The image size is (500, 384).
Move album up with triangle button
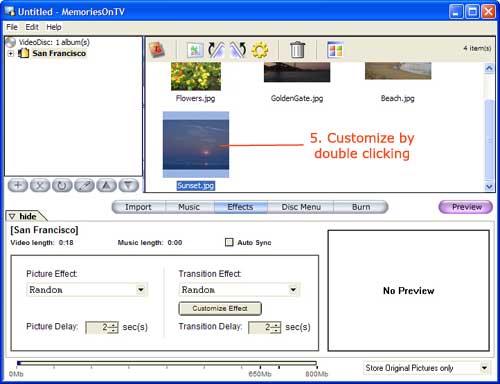click(106, 185)
